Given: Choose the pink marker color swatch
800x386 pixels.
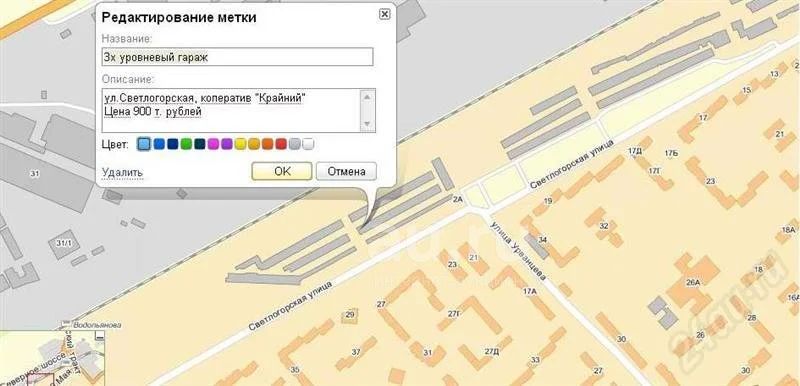Looking at the screenshot, I should 213,144.
